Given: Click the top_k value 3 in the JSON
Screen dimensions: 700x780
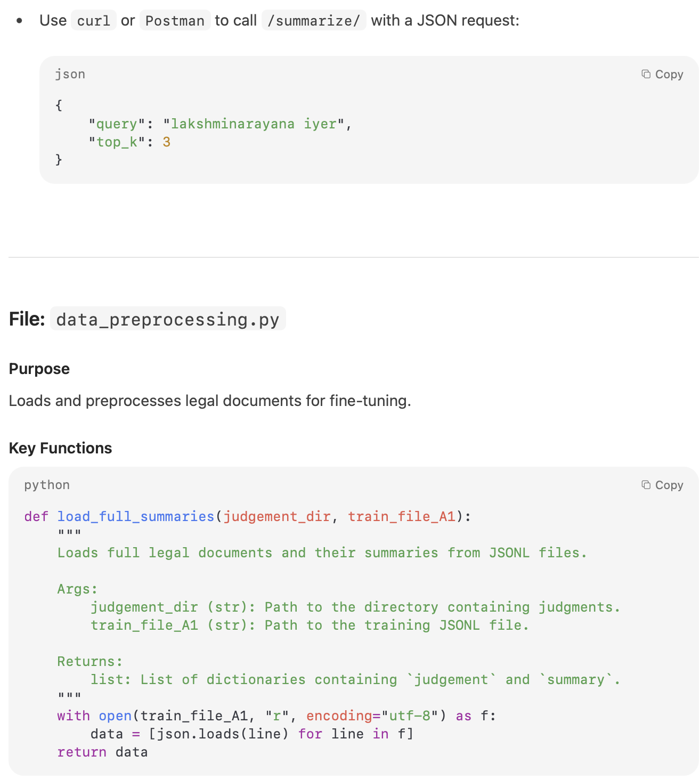Looking at the screenshot, I should 167,142.
